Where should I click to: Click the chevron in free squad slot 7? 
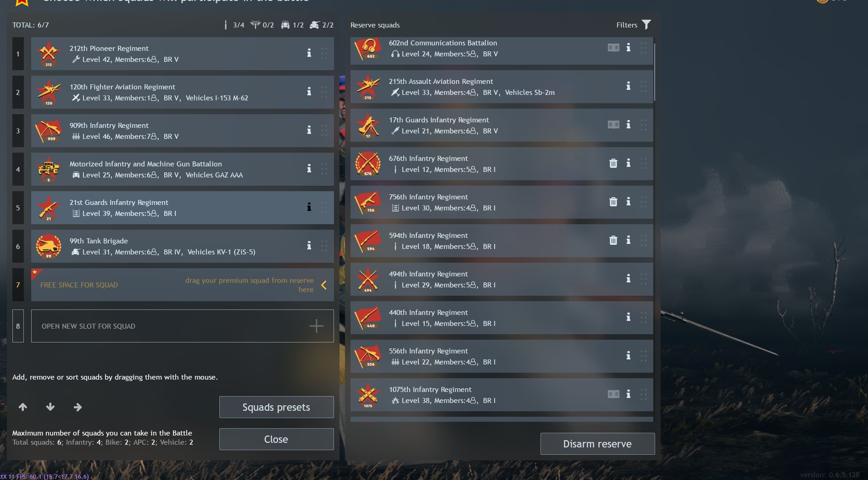[324, 285]
